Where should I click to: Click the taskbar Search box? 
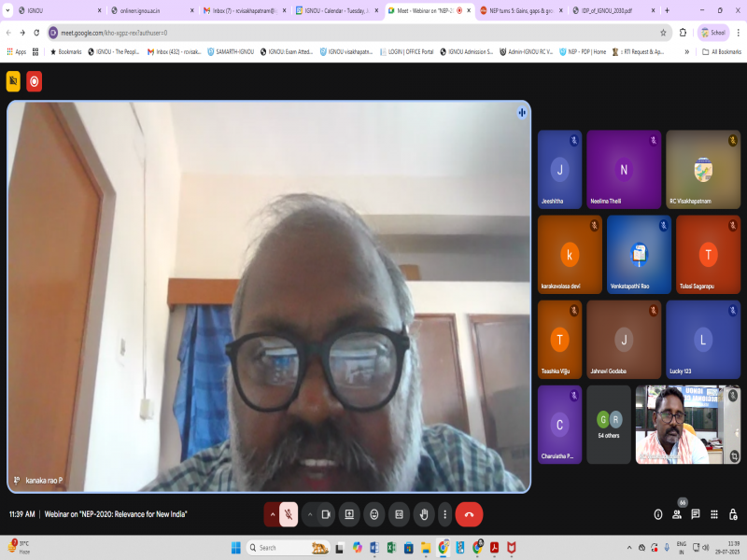[x=289, y=548]
